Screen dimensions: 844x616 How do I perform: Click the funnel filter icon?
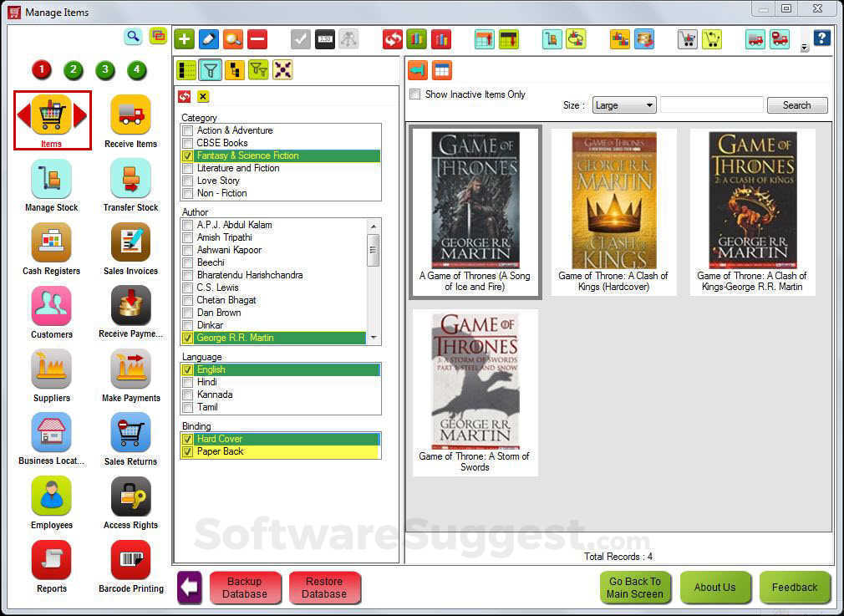pos(211,70)
